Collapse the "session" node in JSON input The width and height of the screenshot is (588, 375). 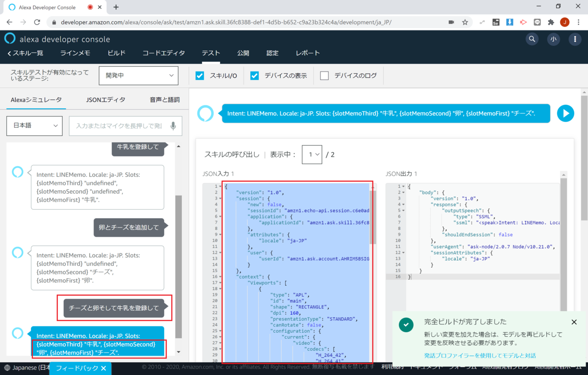pos(221,198)
